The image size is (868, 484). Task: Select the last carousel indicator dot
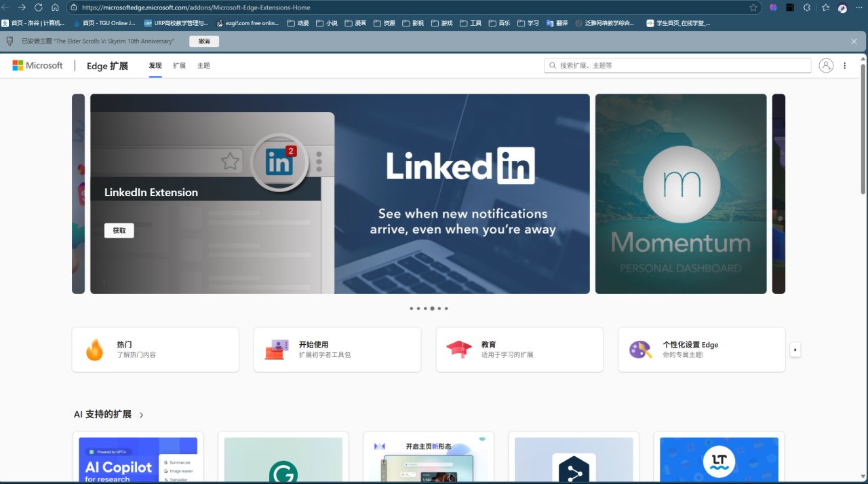pos(446,308)
